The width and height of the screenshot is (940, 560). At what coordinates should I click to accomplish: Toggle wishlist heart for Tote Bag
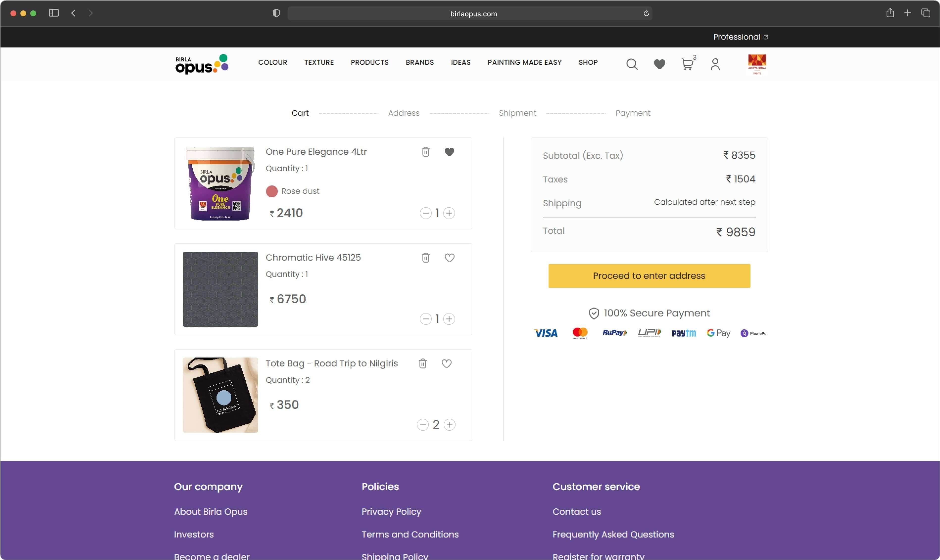(446, 363)
